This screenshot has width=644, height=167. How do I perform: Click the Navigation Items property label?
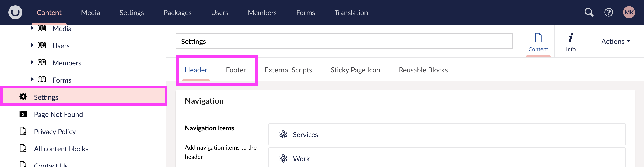[x=209, y=128]
